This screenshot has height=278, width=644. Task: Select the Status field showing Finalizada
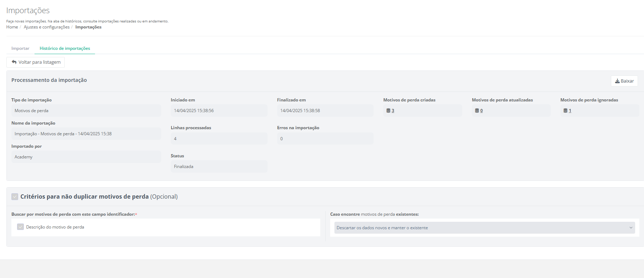point(219,167)
